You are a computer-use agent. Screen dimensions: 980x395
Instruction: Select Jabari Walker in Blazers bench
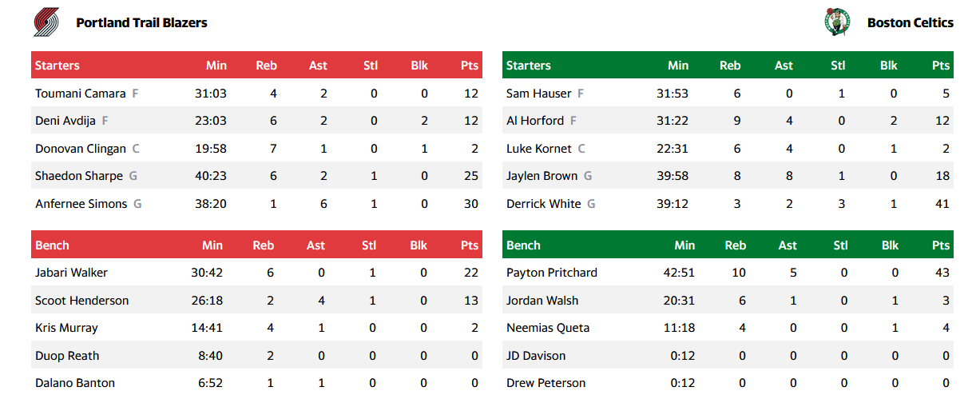point(71,273)
